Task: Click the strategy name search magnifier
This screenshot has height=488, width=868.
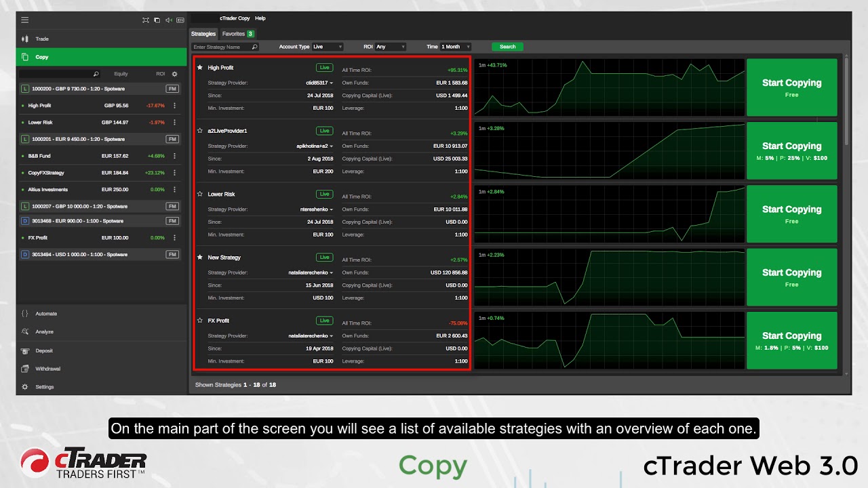Action: pos(254,47)
